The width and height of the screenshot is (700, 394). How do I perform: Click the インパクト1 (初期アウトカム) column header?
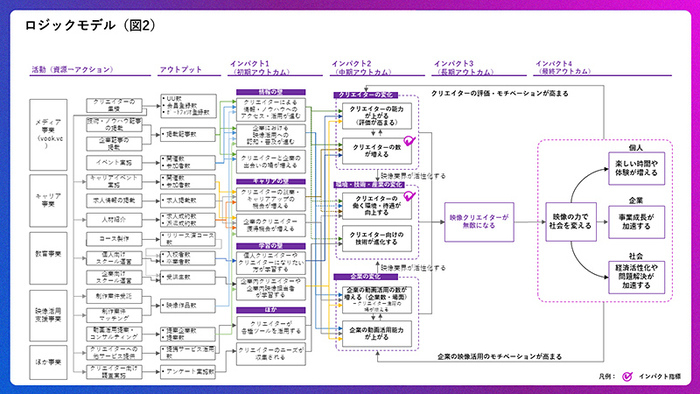point(260,68)
